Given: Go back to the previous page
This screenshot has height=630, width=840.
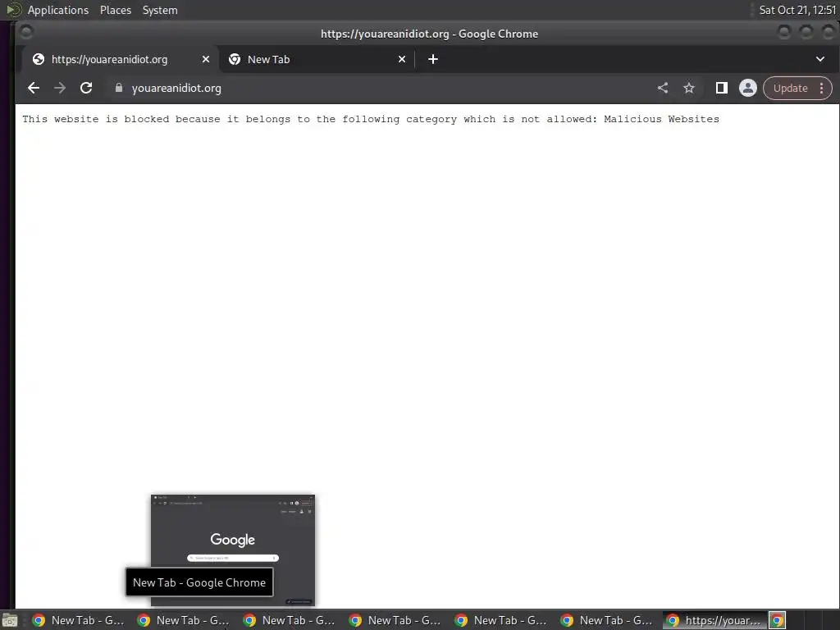Looking at the screenshot, I should pyautogui.click(x=33, y=89).
